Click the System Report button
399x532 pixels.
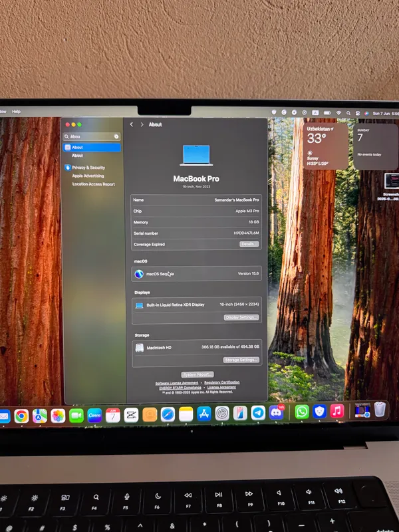click(198, 374)
